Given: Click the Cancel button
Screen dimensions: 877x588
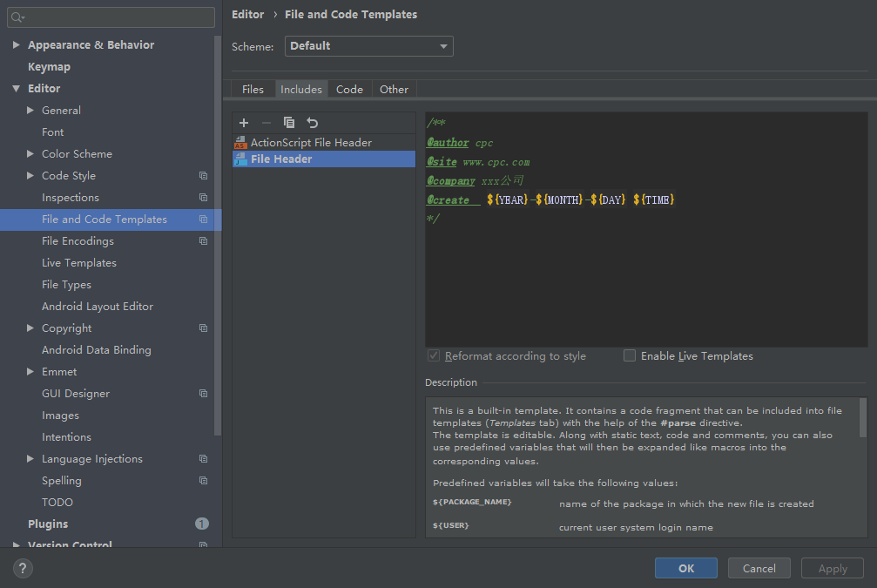Looking at the screenshot, I should point(759,569).
